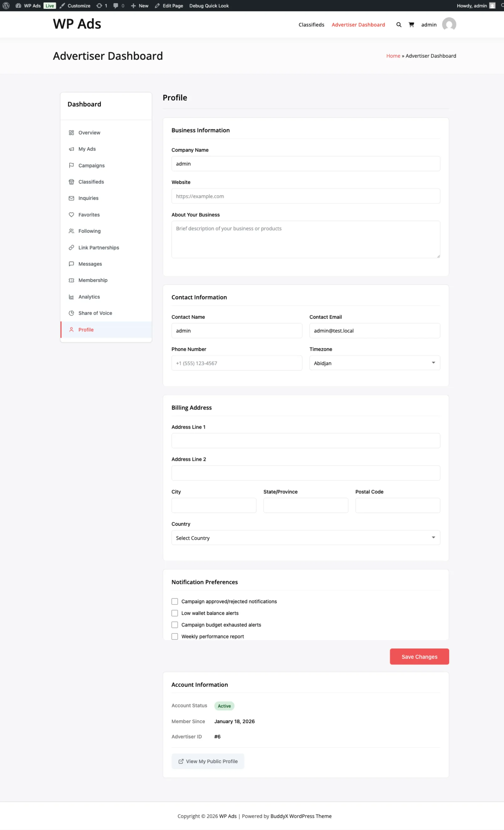Focus the Phone Number input
The width and height of the screenshot is (504, 830).
point(237,363)
